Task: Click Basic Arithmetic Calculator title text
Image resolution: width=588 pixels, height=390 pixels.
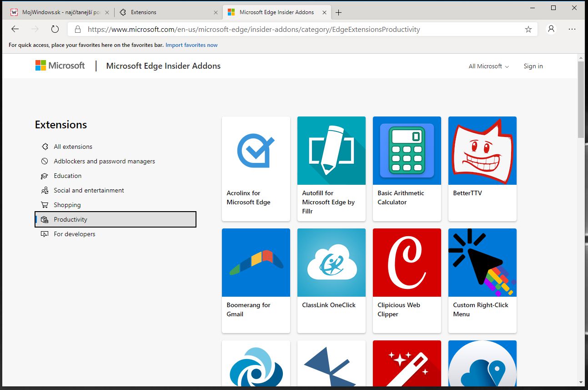Action: pos(401,198)
